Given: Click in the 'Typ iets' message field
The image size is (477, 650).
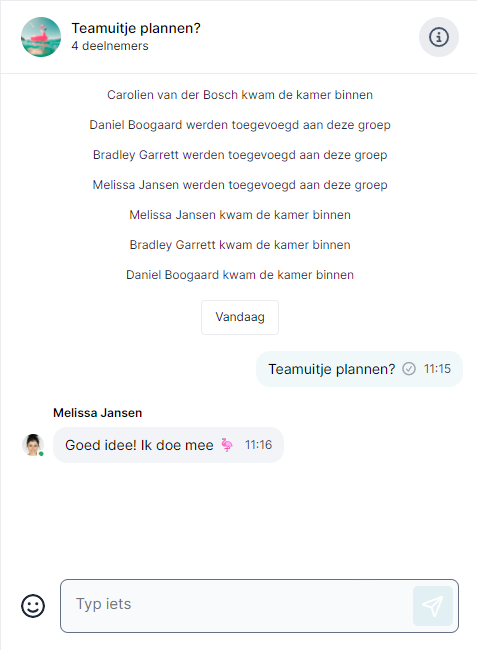Looking at the screenshot, I should (236, 606).
